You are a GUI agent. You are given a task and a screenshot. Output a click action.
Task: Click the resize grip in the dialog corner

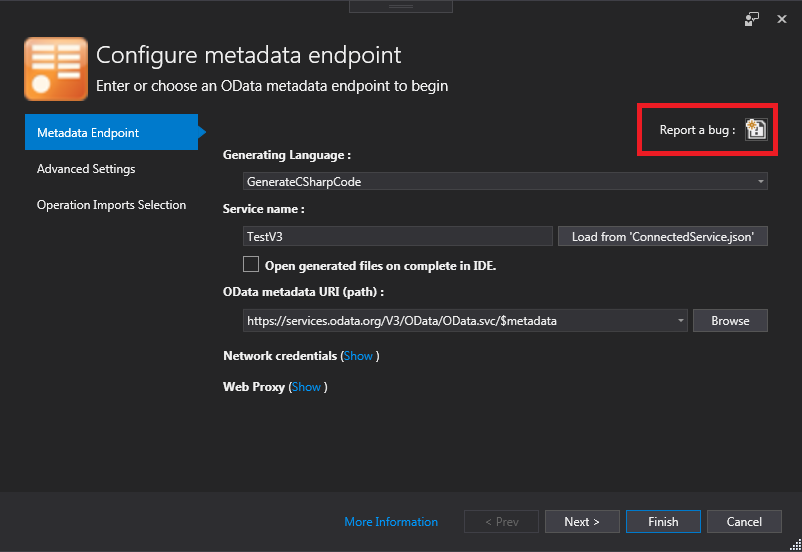point(796,546)
